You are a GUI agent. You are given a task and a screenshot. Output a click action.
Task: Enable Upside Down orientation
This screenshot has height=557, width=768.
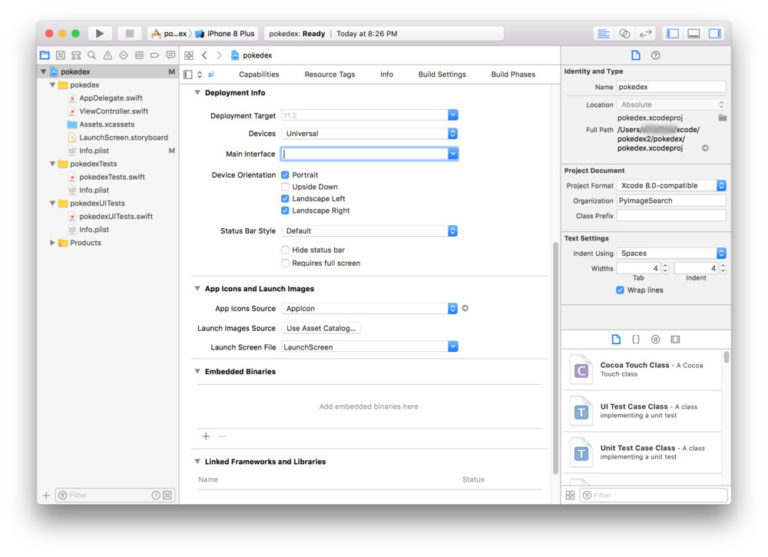285,187
